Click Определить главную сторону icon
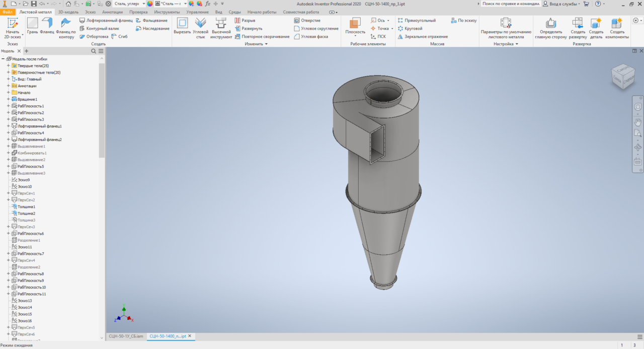Screen dimensions: 644x349 pyautogui.click(x=551, y=27)
